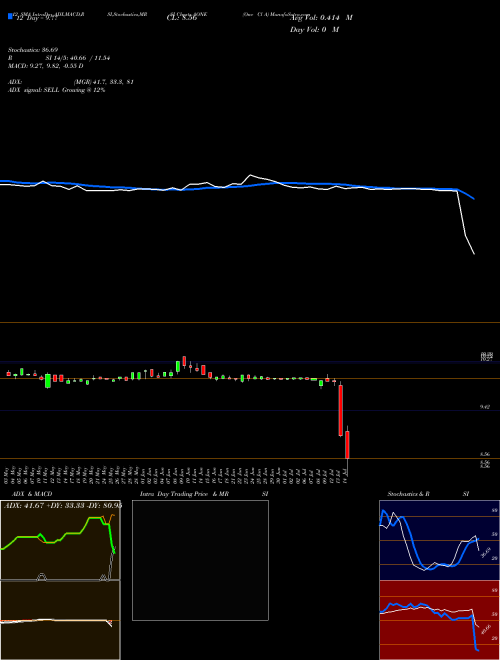Screen dimensions: 500x660
Task: Click the tallest red candle at the June peak
Action: click(184, 361)
